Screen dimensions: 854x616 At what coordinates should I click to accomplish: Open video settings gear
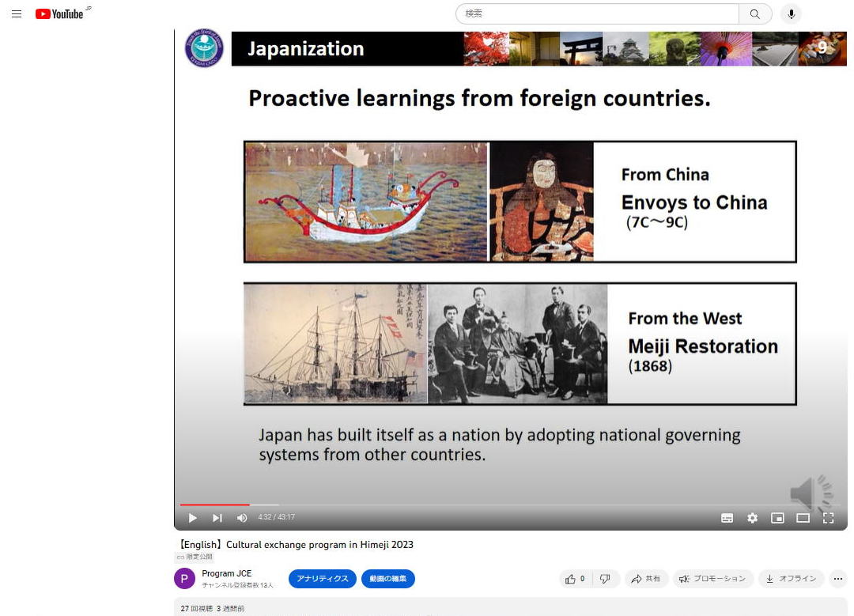click(752, 518)
